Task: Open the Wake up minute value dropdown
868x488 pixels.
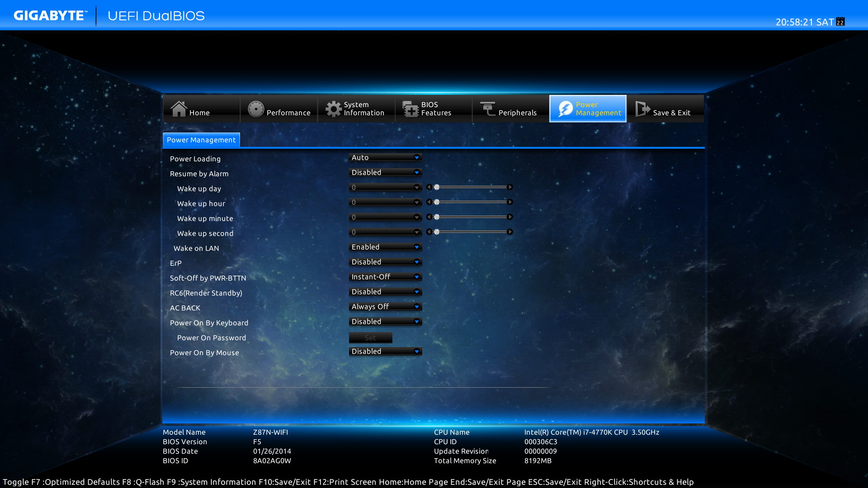Action: [x=385, y=217]
